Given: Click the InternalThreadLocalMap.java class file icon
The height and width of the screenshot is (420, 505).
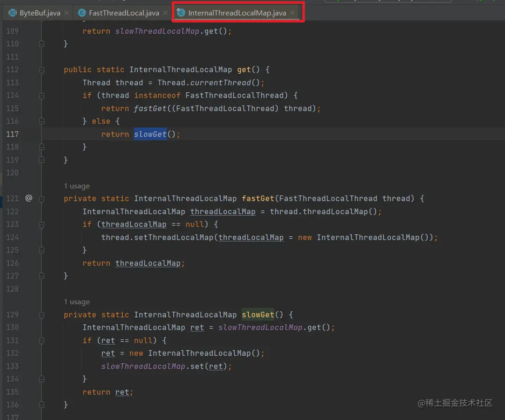Looking at the screenshot, I should tap(181, 13).
